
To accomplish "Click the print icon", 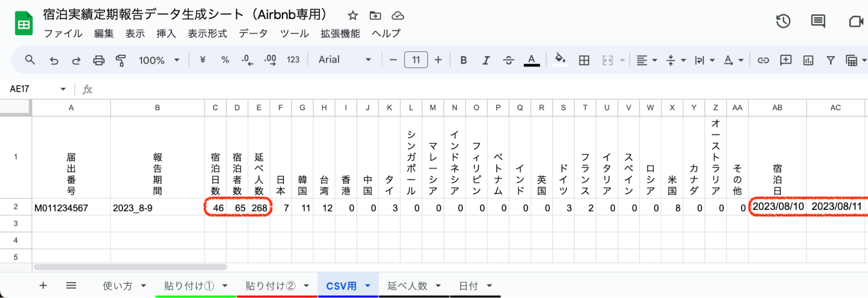I will (x=99, y=60).
